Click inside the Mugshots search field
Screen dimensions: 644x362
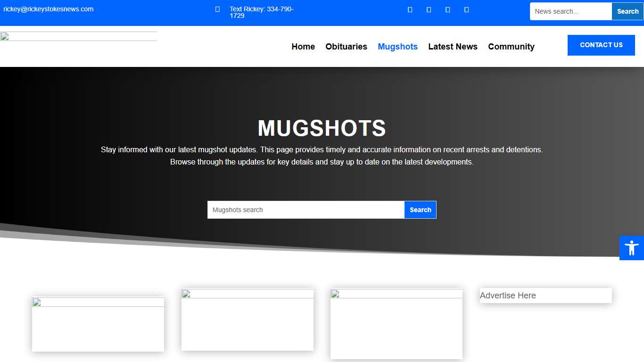click(x=305, y=209)
